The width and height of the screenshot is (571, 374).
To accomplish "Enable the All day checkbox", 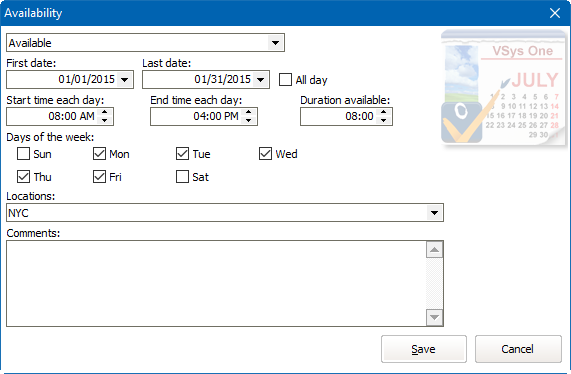I will tap(285, 79).
